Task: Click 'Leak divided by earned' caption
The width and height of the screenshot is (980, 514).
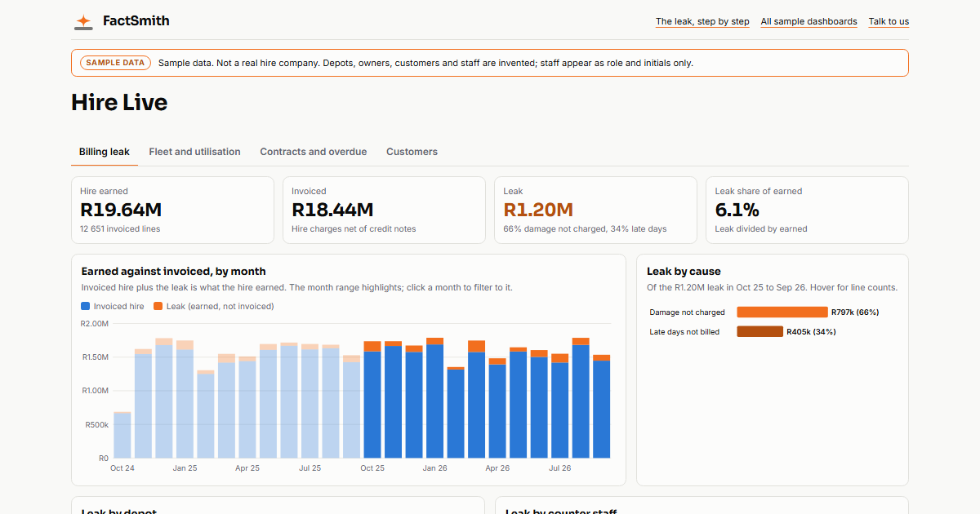Action: pyautogui.click(x=761, y=229)
